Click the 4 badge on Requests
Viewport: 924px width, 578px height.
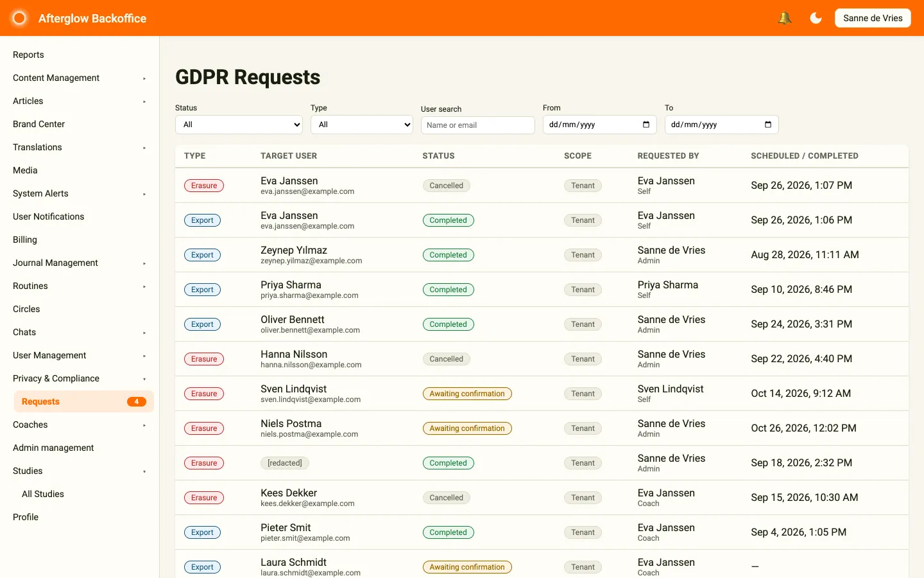(x=137, y=402)
